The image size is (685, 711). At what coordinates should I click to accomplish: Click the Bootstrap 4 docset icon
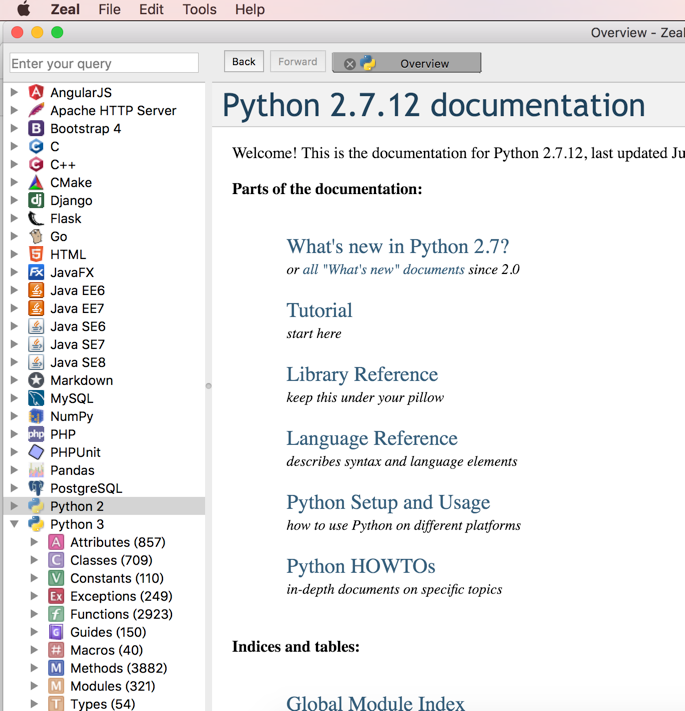[x=36, y=128]
